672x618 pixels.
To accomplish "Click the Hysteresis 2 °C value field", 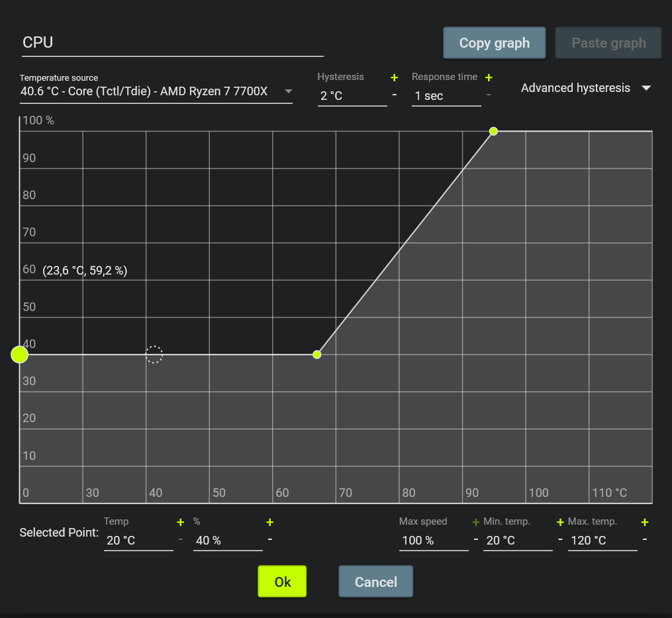I will click(352, 96).
